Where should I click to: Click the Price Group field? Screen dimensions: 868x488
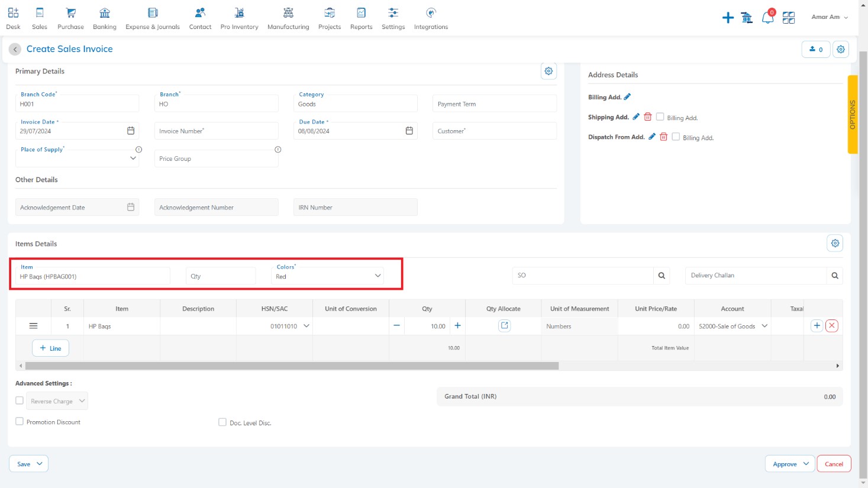click(217, 159)
